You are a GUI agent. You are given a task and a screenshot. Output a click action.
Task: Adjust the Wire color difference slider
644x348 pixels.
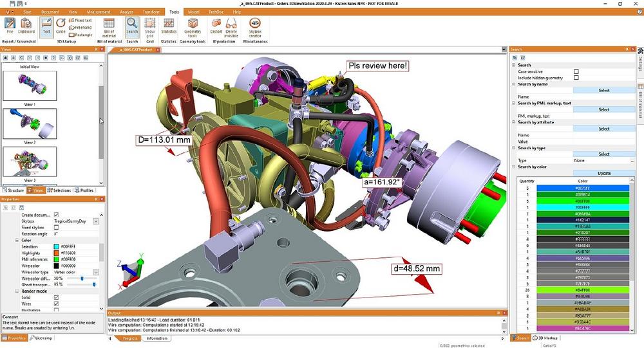(x=82, y=279)
